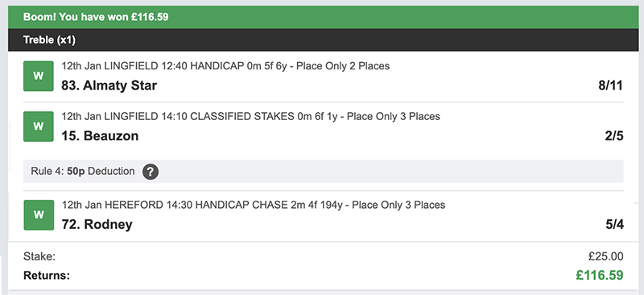Open the 72. Rodney selection name
The width and height of the screenshot is (644, 295).
click(97, 225)
